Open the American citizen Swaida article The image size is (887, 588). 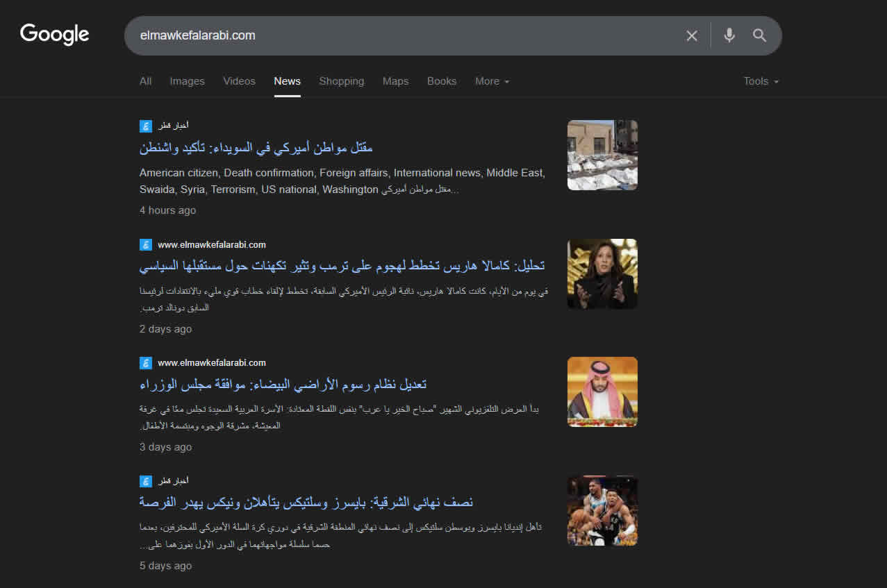tap(256, 148)
